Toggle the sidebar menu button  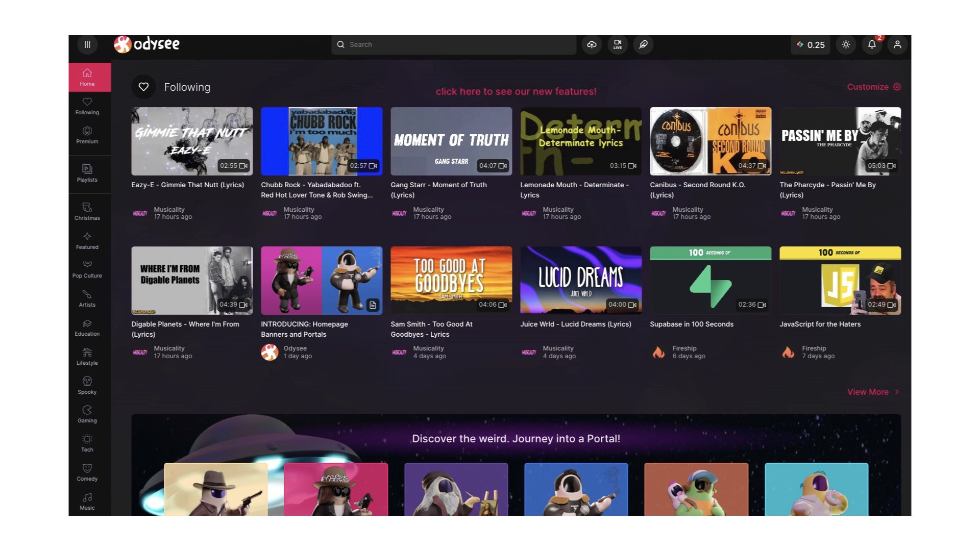point(87,44)
